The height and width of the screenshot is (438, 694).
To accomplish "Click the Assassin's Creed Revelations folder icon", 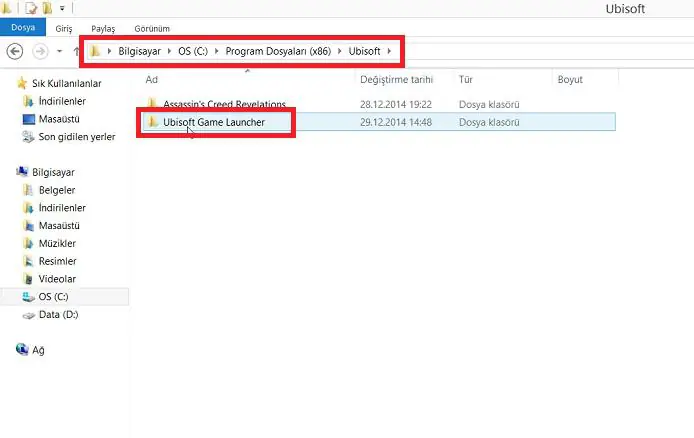I will coord(153,104).
